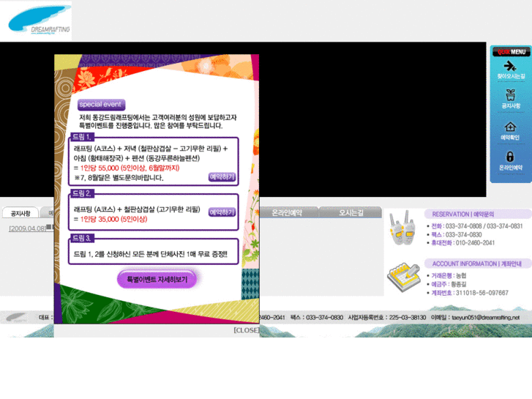Click the QUICK MENU header
The image size is (532, 399).
(x=512, y=52)
